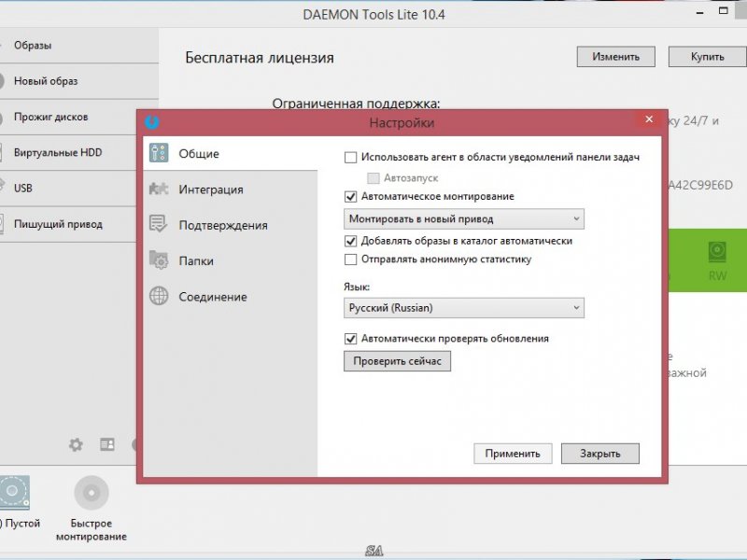Select the Пустой virtual drive icon
The height and width of the screenshot is (560, 747).
(14, 492)
